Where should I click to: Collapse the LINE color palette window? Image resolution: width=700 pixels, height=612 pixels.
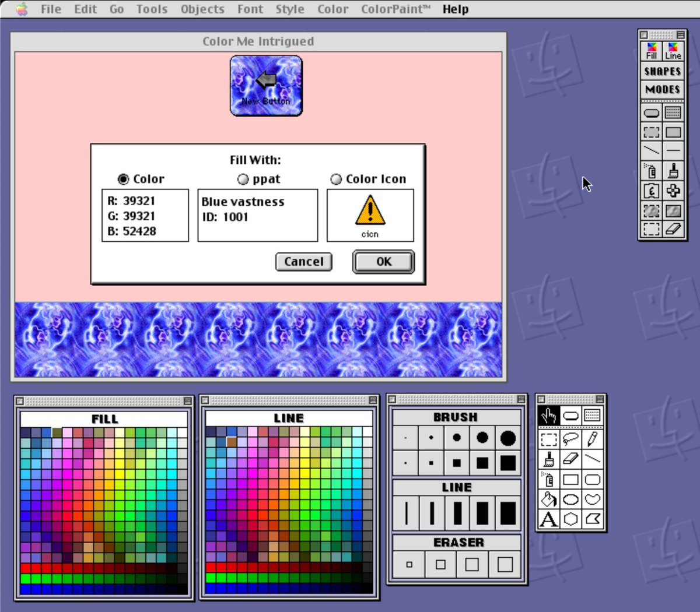pos(373,400)
